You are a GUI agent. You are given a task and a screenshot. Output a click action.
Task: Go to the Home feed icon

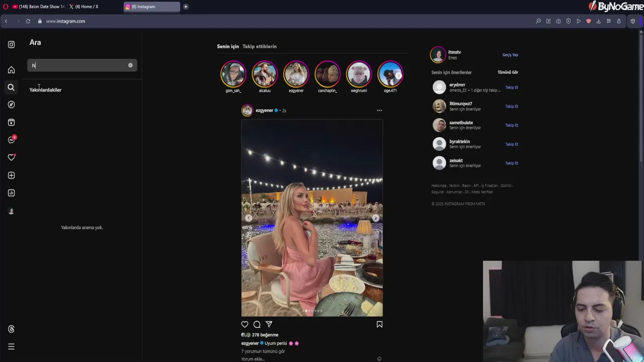[x=11, y=70]
